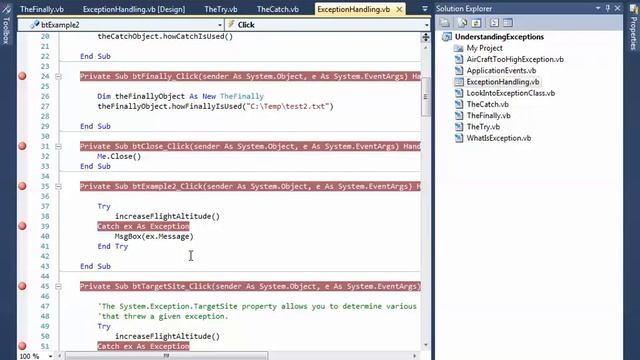
Task: Click the horizontal scrollbar thumb in code editor
Action: (x=166, y=356)
